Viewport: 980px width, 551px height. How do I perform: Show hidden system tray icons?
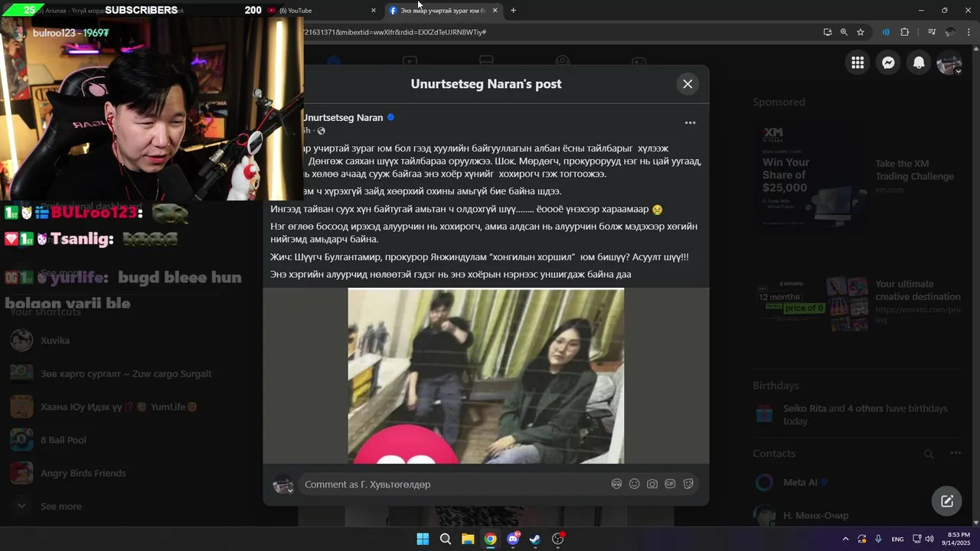pos(845,539)
